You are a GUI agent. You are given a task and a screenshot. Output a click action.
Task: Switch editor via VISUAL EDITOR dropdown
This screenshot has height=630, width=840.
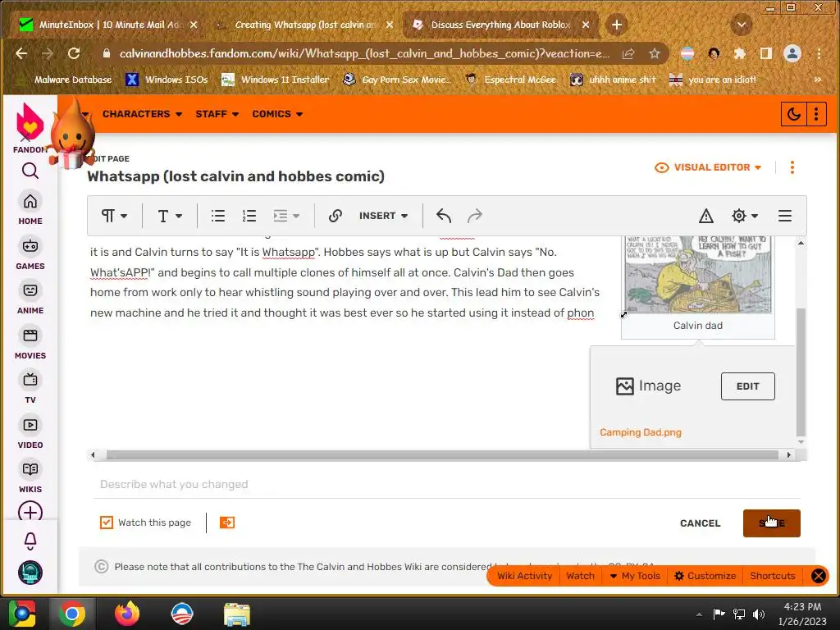(x=708, y=167)
